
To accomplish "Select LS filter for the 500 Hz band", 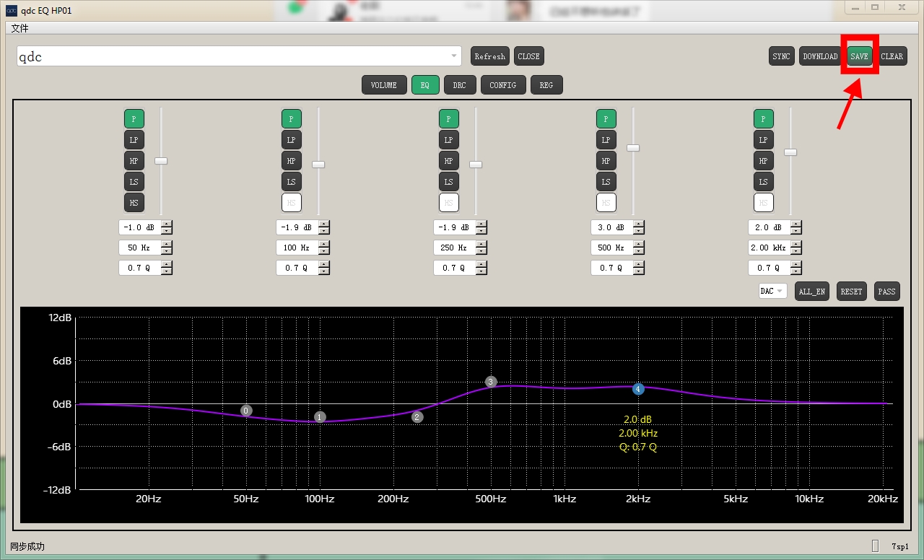I will coord(606,182).
